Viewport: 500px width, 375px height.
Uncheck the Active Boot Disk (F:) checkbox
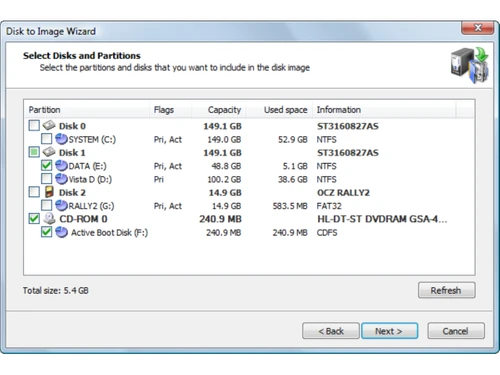pyautogui.click(x=46, y=232)
